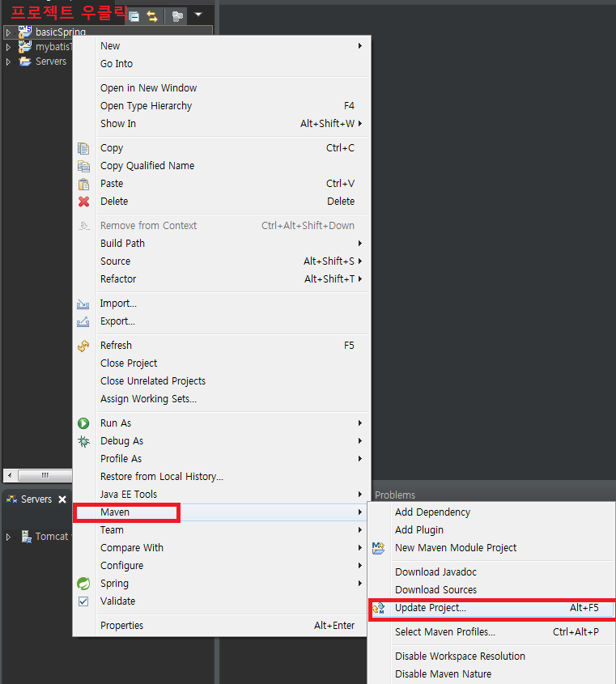Screen dimensions: 616x684
Task: Click the Copy icon in context menu
Action: 83,148
